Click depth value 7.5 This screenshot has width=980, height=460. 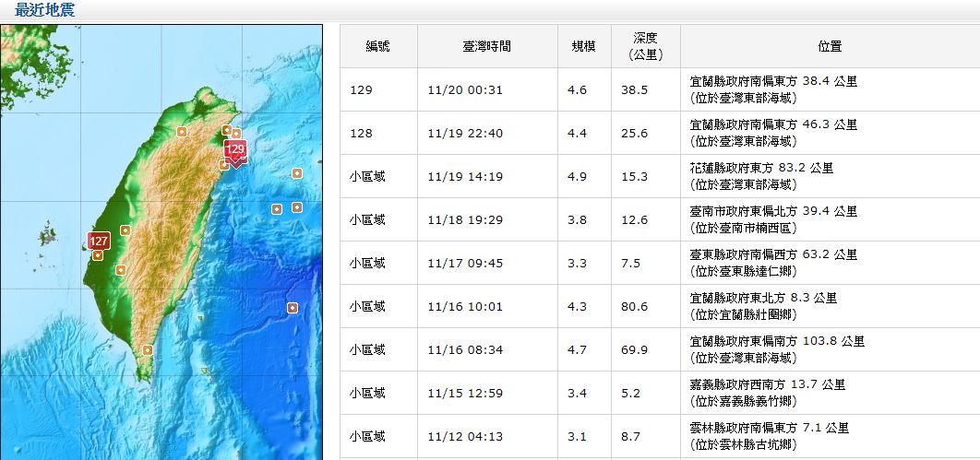(630, 264)
